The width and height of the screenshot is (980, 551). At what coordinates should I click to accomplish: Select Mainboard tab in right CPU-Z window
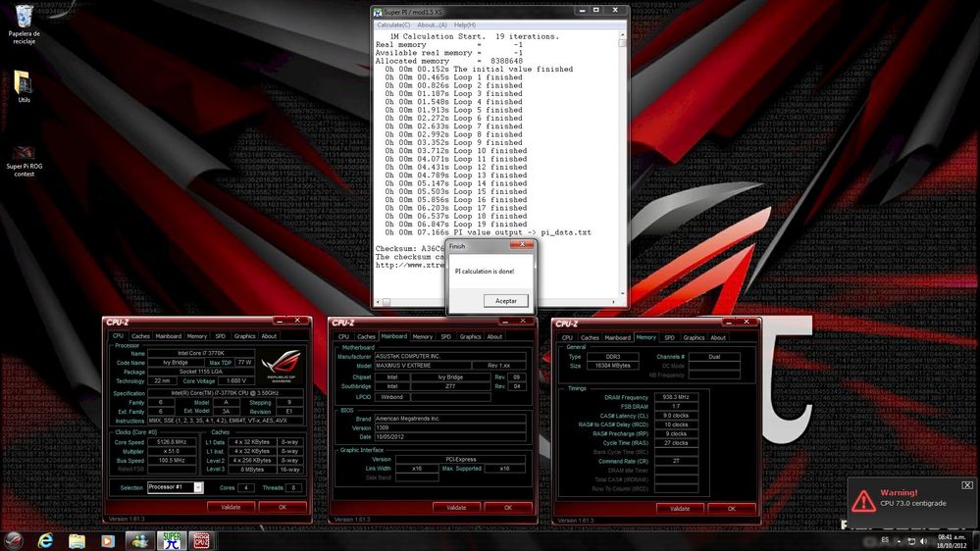(x=617, y=338)
